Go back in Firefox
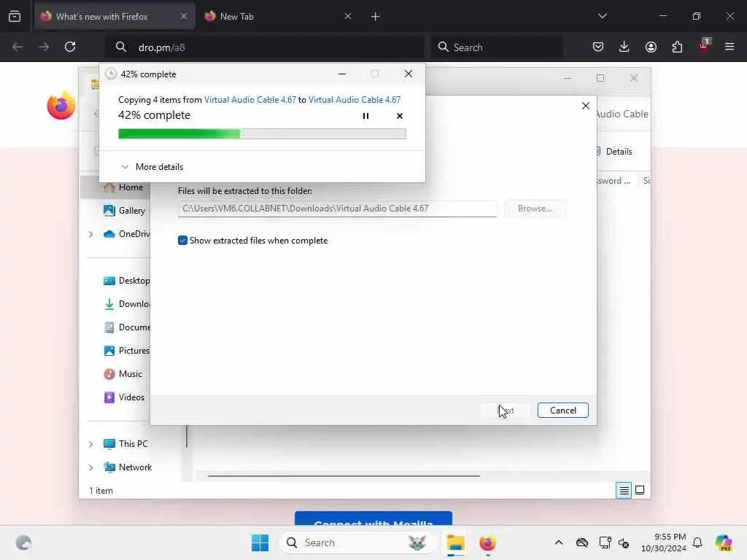 [18, 47]
